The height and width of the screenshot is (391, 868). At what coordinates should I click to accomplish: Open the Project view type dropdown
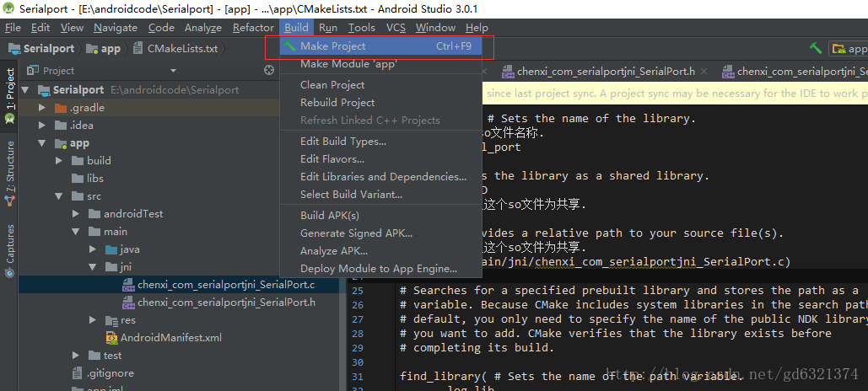click(173, 71)
